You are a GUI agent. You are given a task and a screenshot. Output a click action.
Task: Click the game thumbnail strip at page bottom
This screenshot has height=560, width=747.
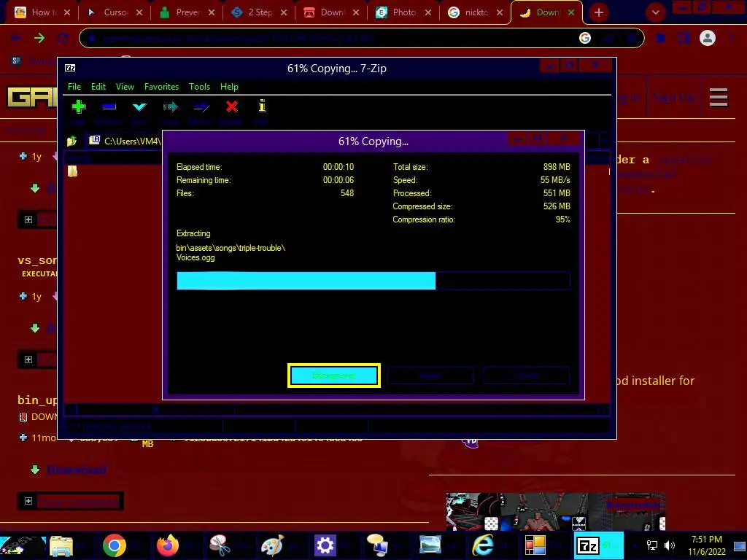pyautogui.click(x=555, y=512)
